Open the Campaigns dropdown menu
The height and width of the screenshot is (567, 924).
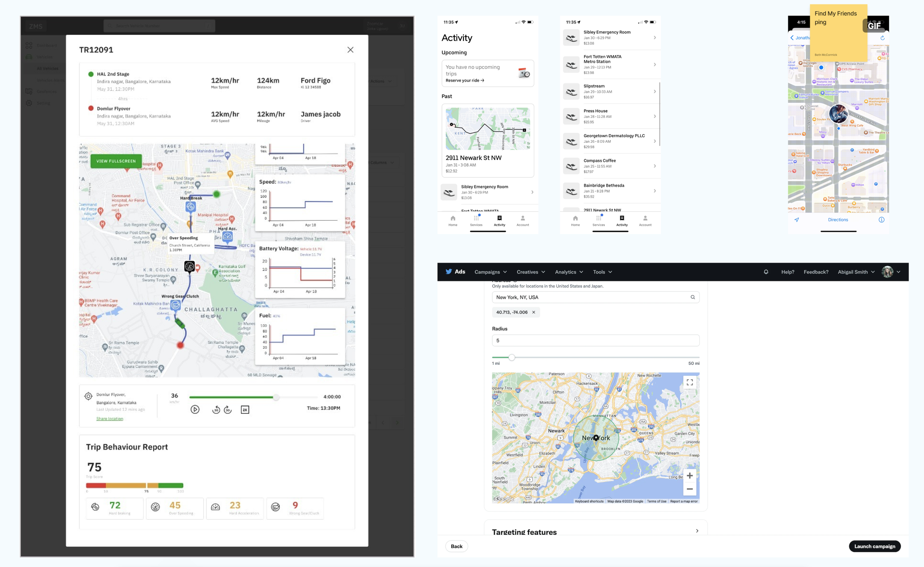490,272
